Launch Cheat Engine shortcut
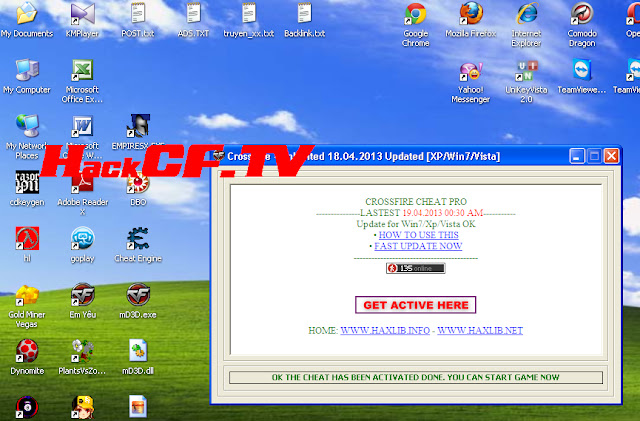 click(x=138, y=244)
